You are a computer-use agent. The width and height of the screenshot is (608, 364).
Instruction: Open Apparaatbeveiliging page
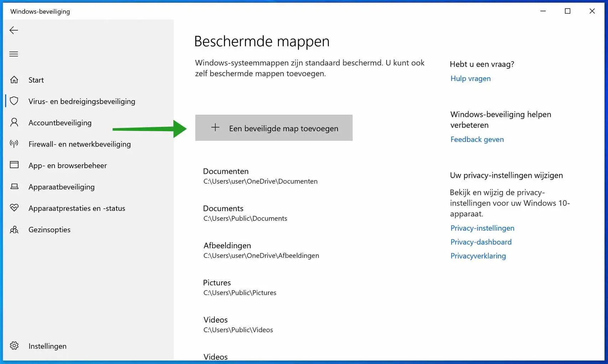pos(62,187)
